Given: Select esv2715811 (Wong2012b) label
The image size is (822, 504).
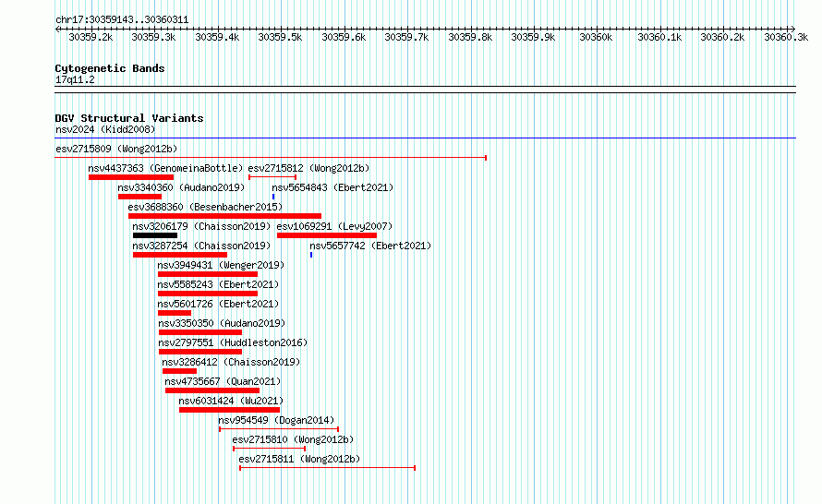Looking at the screenshot, I should pos(299,459).
